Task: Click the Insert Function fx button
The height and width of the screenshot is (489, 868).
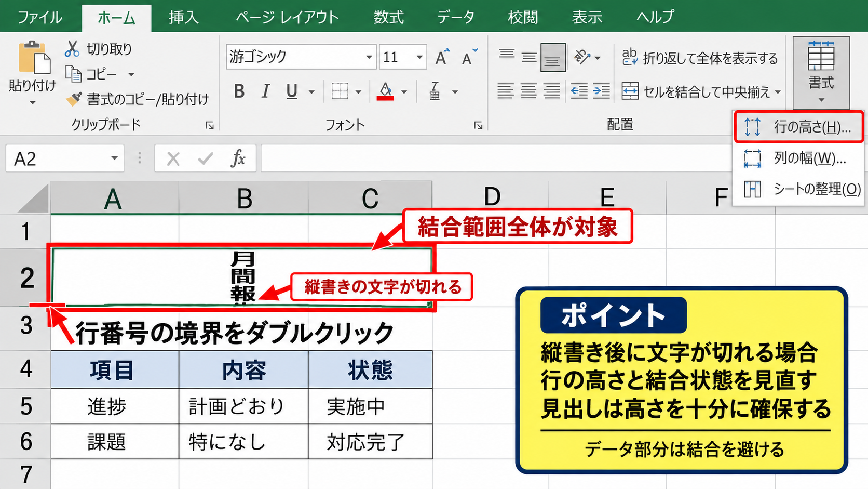Action: point(238,158)
